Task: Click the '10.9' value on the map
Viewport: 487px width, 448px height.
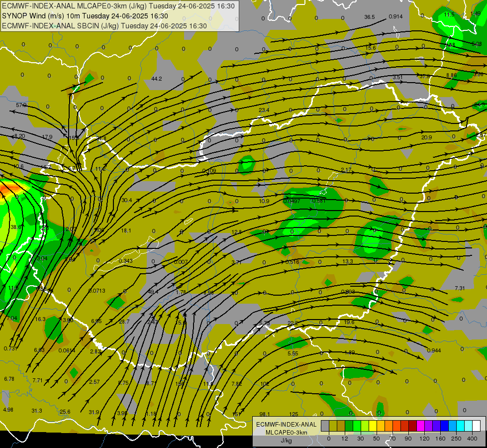Action: (x=264, y=201)
